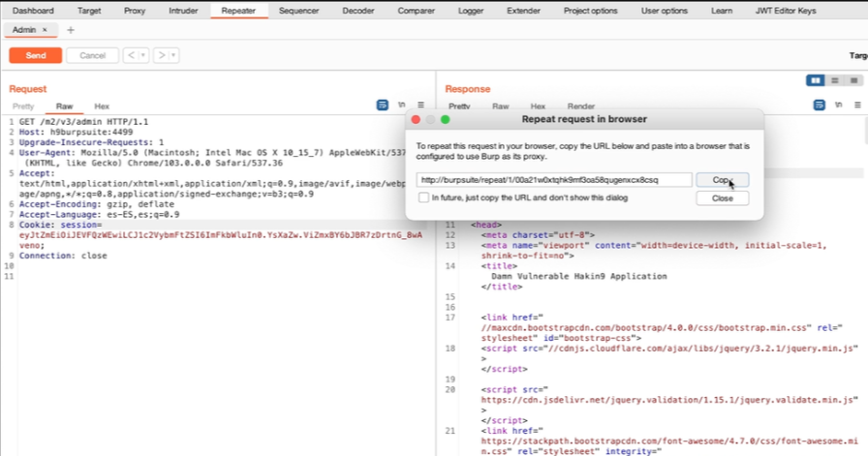Select side-by-side split layout icon
Image resolution: width=868 pixels, height=456 pixels.
(x=816, y=80)
